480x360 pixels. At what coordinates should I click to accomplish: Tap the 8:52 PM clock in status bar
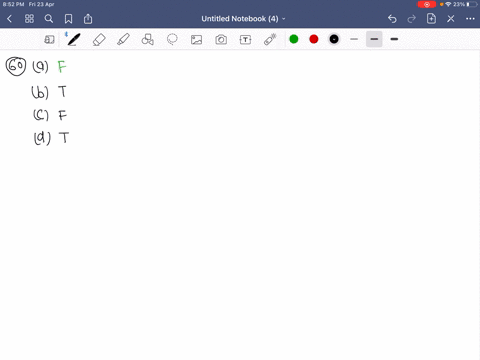tap(13, 4)
